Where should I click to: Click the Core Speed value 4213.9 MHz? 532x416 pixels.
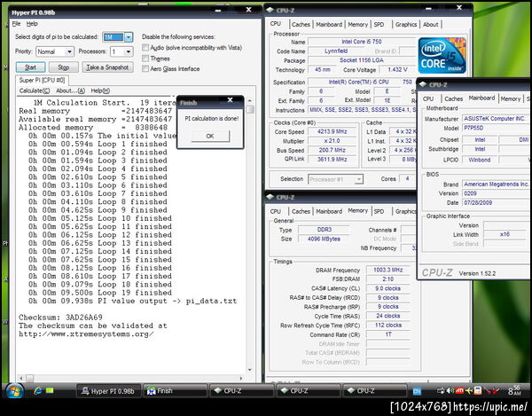(x=332, y=131)
